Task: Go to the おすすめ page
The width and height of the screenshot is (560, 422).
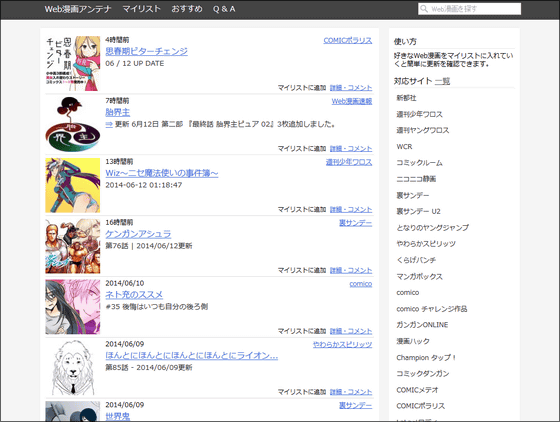Action: click(x=187, y=9)
